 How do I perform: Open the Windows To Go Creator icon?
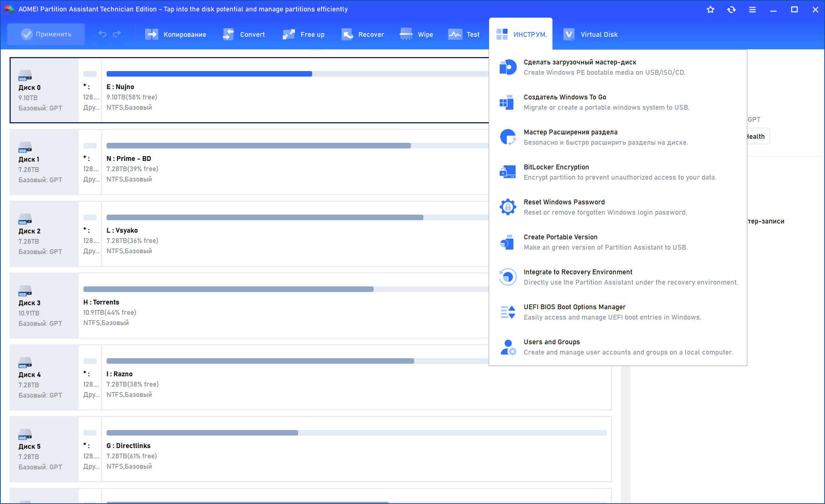tap(508, 102)
